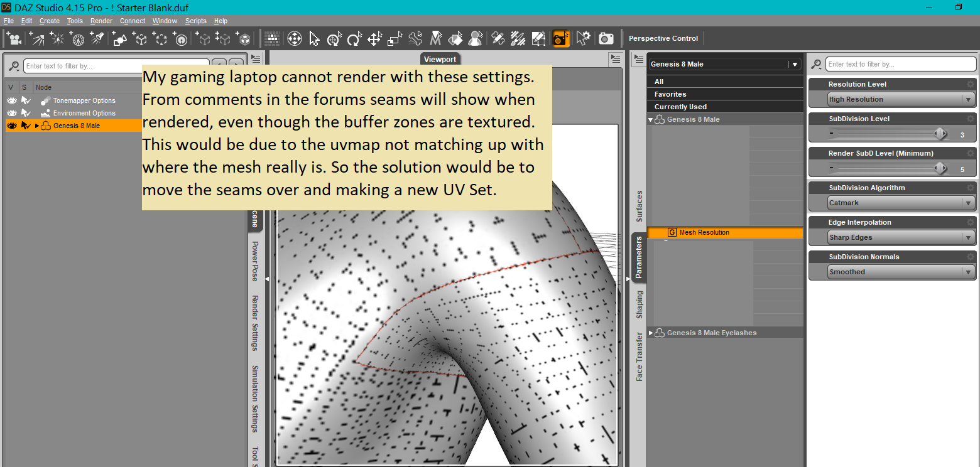
Task: Open Scene pane filter search options
Action: coord(14,66)
